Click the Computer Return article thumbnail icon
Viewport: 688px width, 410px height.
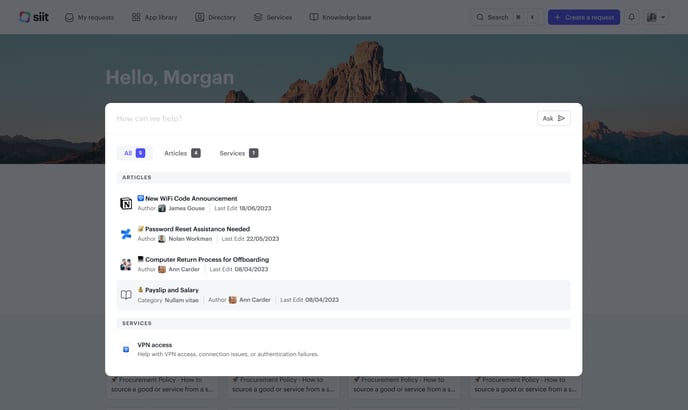point(126,265)
